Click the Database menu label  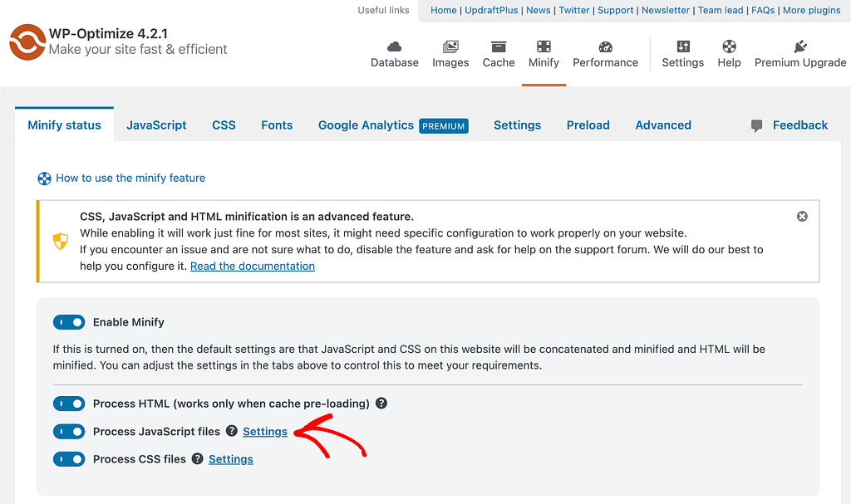tap(395, 62)
